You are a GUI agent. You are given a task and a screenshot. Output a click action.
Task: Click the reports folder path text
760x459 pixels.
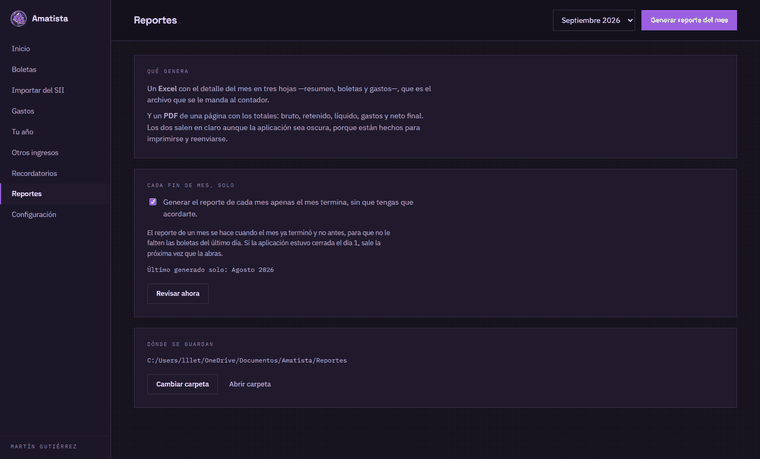[247, 361]
